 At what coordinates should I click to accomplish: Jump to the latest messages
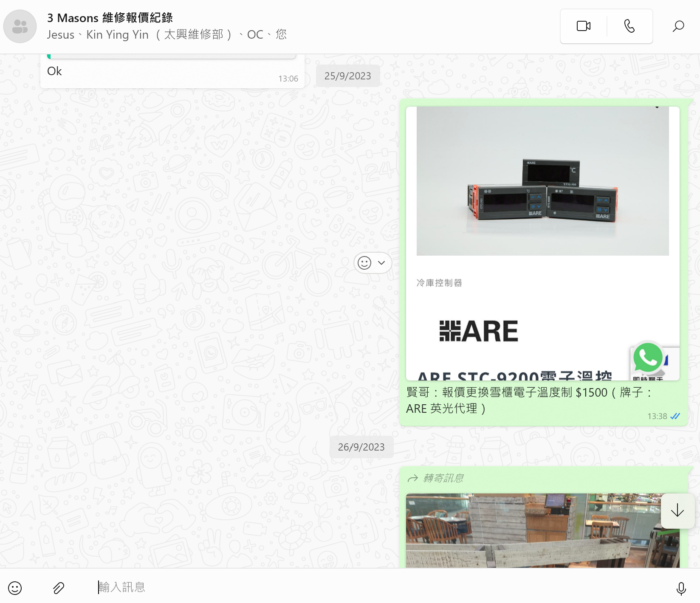click(x=677, y=510)
